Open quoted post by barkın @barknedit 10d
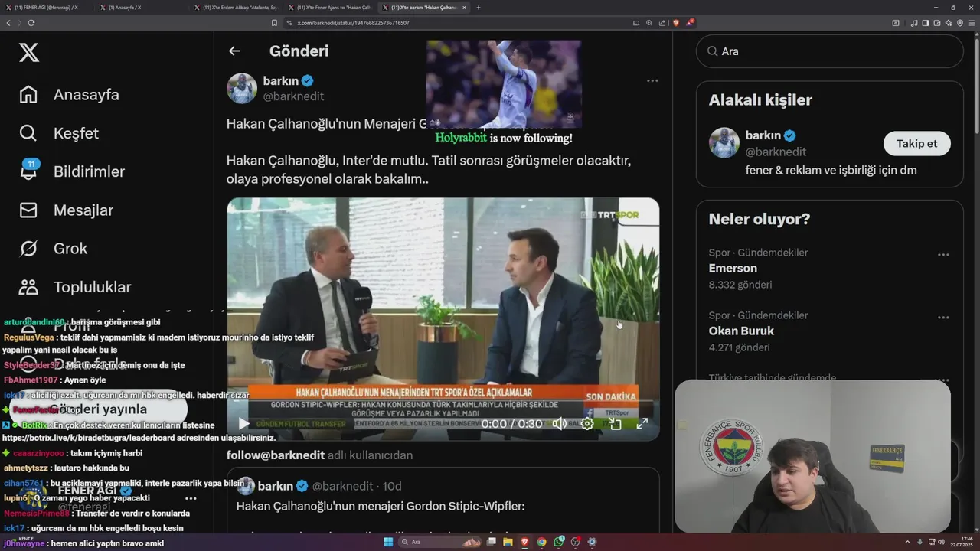Screen dimensions: 980x551 click(x=443, y=500)
